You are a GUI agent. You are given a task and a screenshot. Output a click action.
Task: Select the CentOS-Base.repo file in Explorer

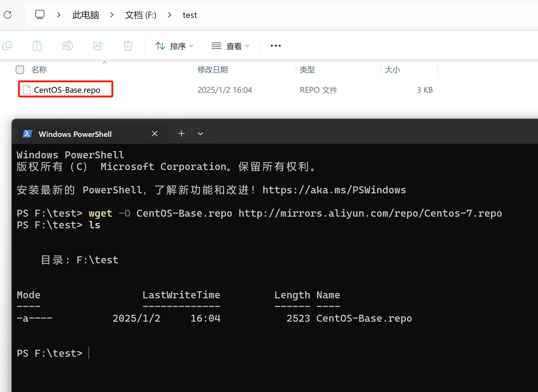point(66,90)
